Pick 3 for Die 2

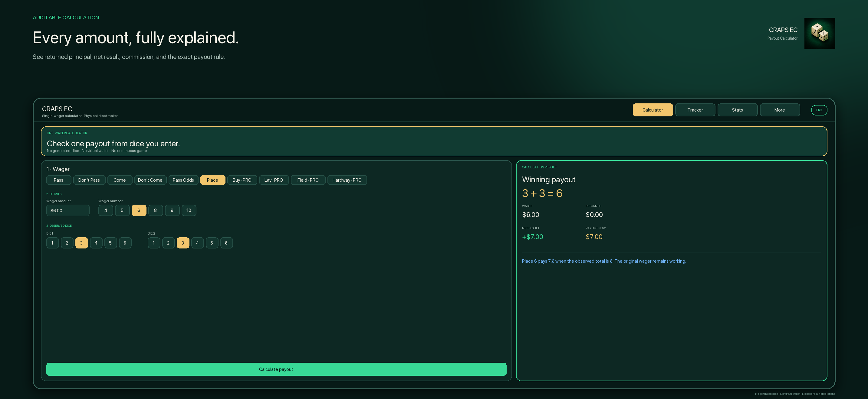coord(183,243)
